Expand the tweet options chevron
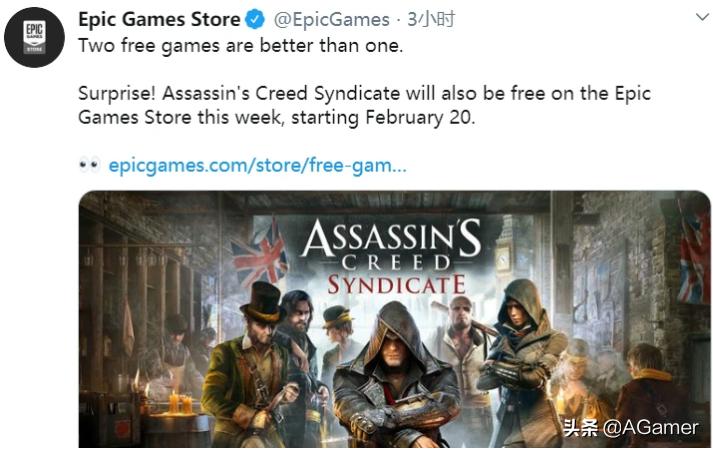Screen dimensions: 713x452 (703, 18)
